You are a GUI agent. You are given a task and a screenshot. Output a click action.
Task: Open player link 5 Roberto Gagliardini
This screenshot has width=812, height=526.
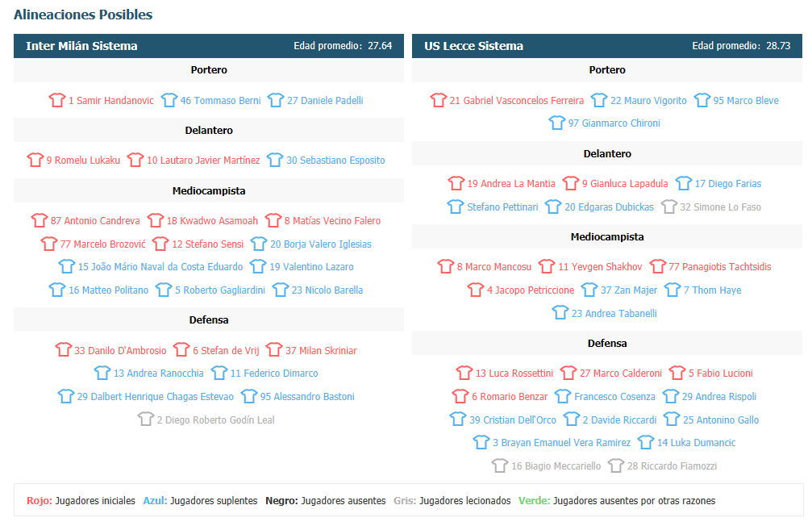pyautogui.click(x=220, y=290)
